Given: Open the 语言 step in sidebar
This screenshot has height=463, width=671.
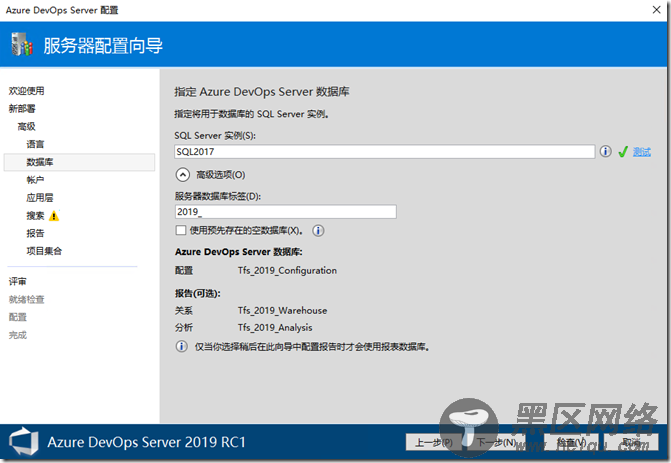Looking at the screenshot, I should [x=35, y=144].
